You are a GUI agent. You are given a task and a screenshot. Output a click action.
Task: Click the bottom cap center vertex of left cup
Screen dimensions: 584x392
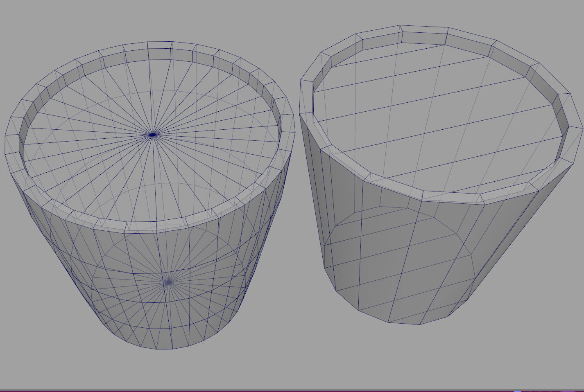pyautogui.click(x=168, y=282)
